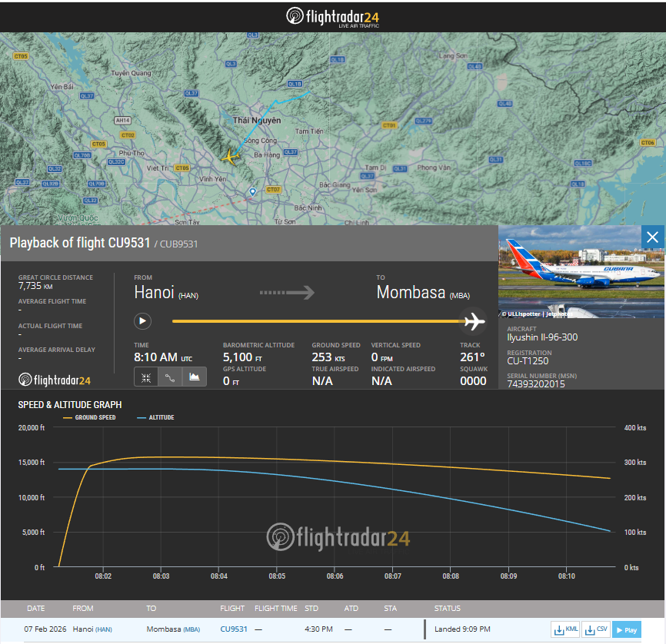Open the HAN airport link in the flight row
Viewport: 666px width, 644px height.
point(104,629)
